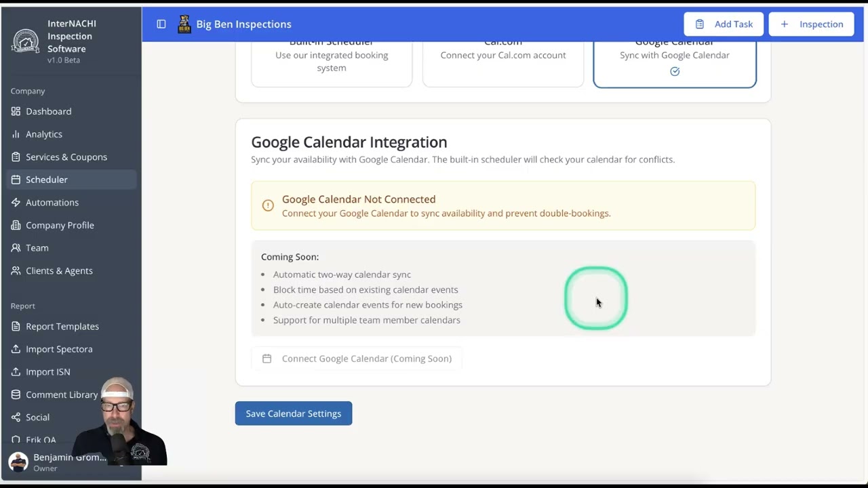
Task: Click the Big Ben Inspections title
Action: (243, 24)
